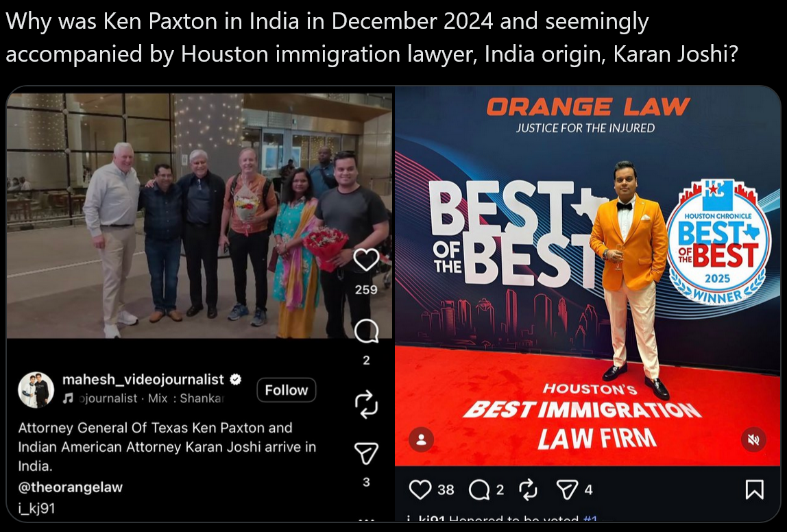This screenshot has height=532, width=787.
Task: Like the Orange Law post heart icon
Action: [420, 489]
